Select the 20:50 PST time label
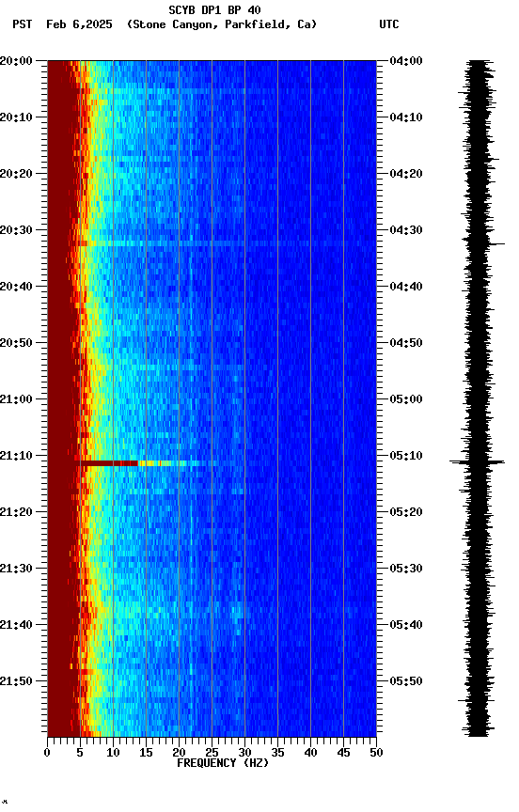The width and height of the screenshot is (519, 812). click(x=16, y=343)
